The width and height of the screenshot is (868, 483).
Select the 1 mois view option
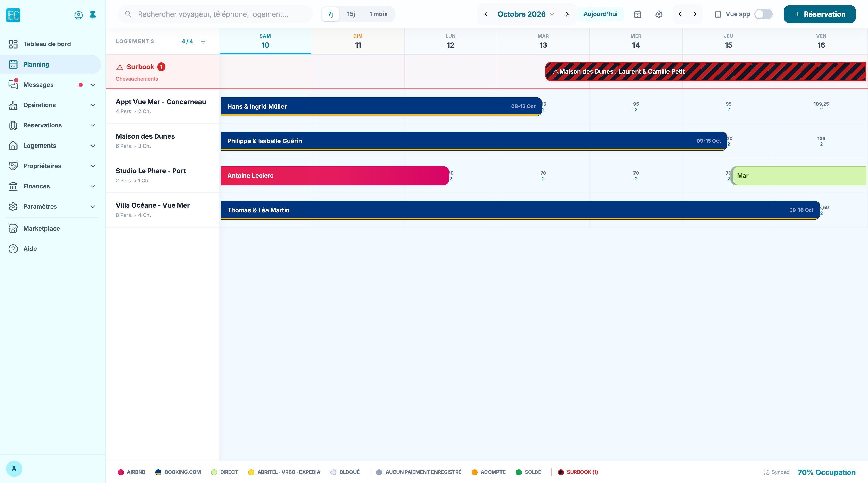pyautogui.click(x=378, y=14)
